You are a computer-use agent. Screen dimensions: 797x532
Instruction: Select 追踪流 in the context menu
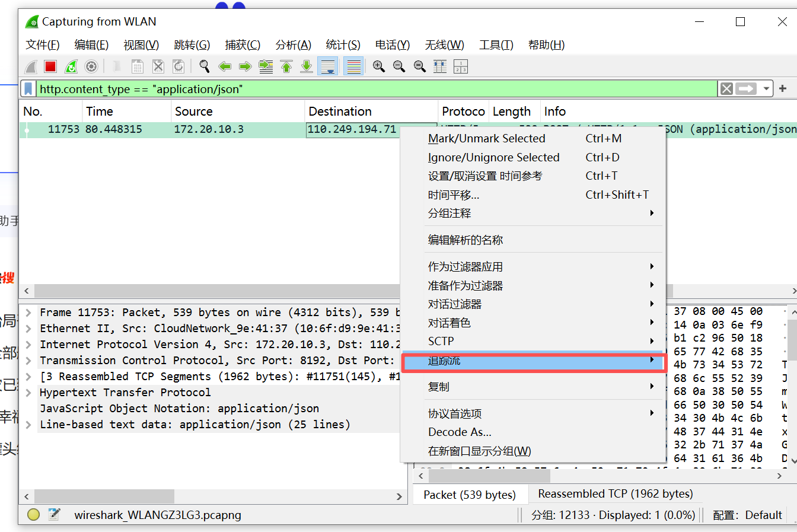[x=533, y=361]
